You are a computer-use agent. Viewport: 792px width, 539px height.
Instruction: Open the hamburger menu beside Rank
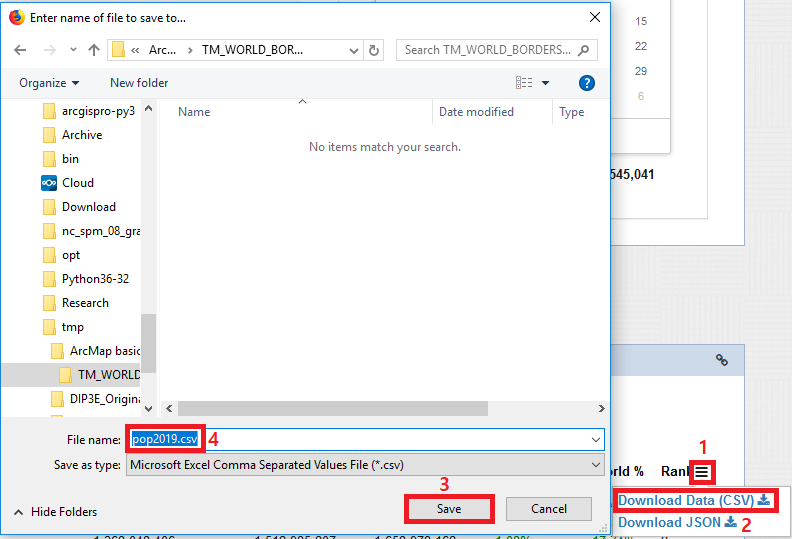pyautogui.click(x=703, y=471)
